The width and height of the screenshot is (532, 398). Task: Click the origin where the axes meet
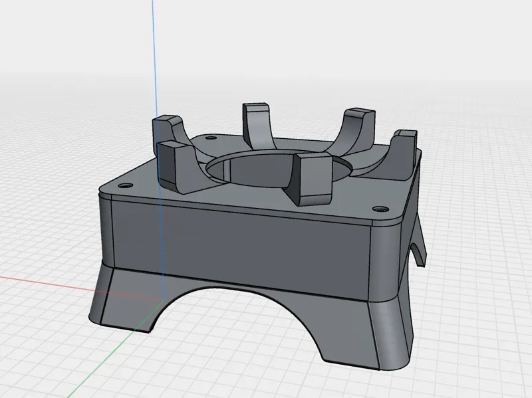coord(163,301)
